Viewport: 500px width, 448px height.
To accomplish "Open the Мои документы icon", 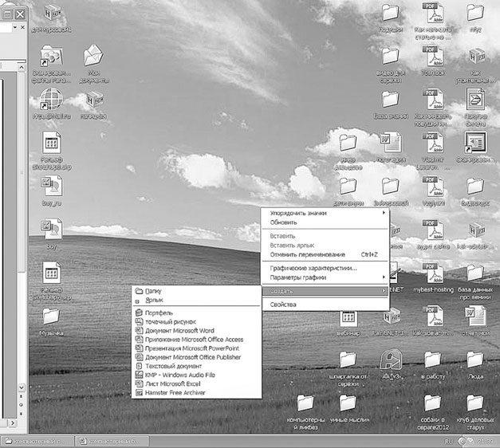I will [x=93, y=56].
